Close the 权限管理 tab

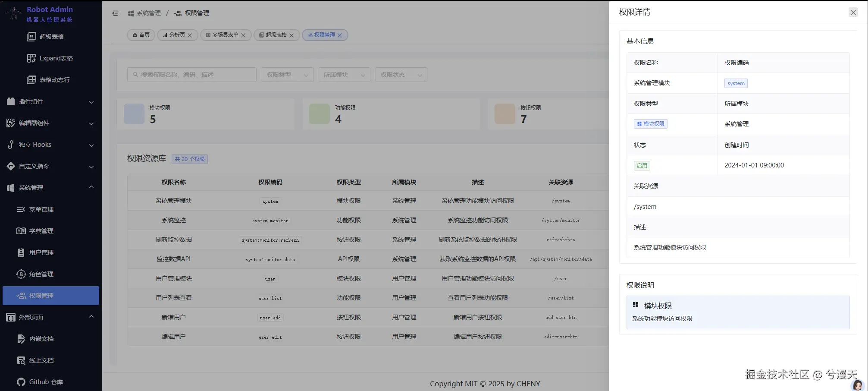tap(340, 35)
